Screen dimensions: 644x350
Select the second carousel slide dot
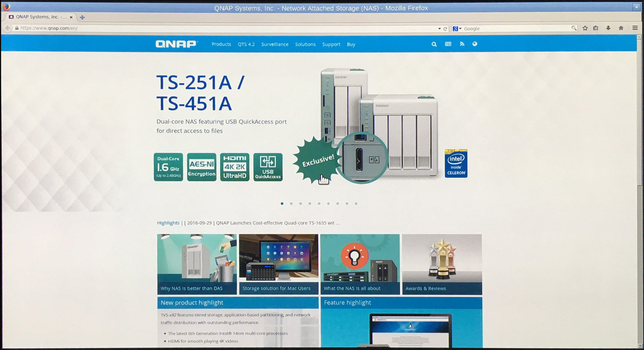click(x=291, y=203)
